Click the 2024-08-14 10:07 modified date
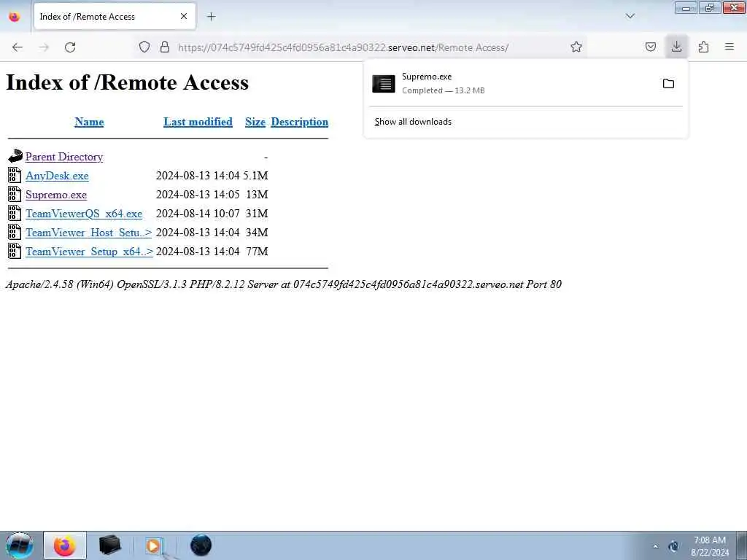Viewport: 747px width, 560px height. tap(198, 214)
